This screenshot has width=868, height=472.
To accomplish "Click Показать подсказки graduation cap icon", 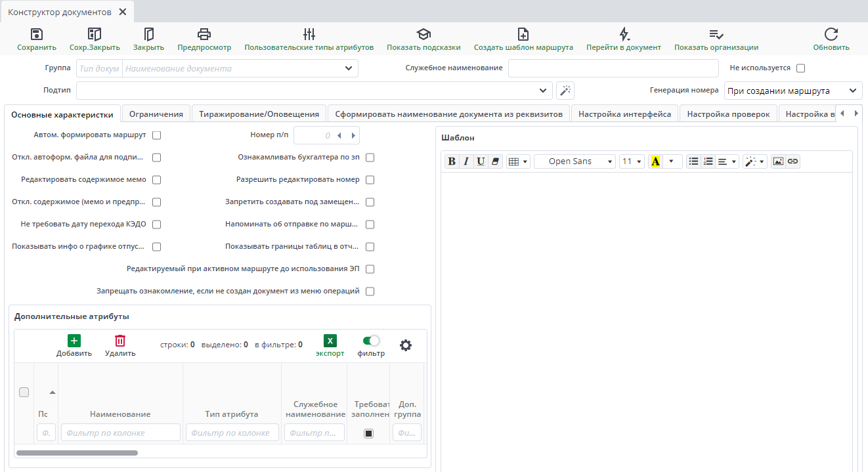I will tap(423, 35).
